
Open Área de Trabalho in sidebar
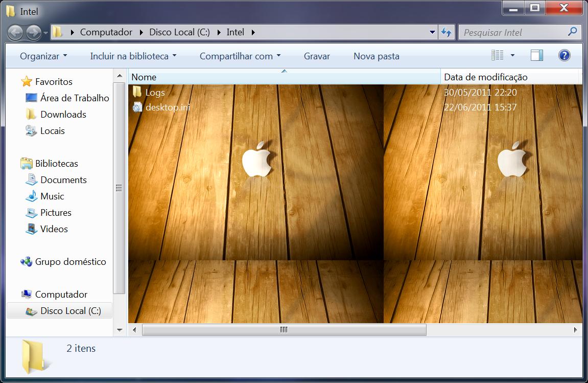(x=75, y=98)
